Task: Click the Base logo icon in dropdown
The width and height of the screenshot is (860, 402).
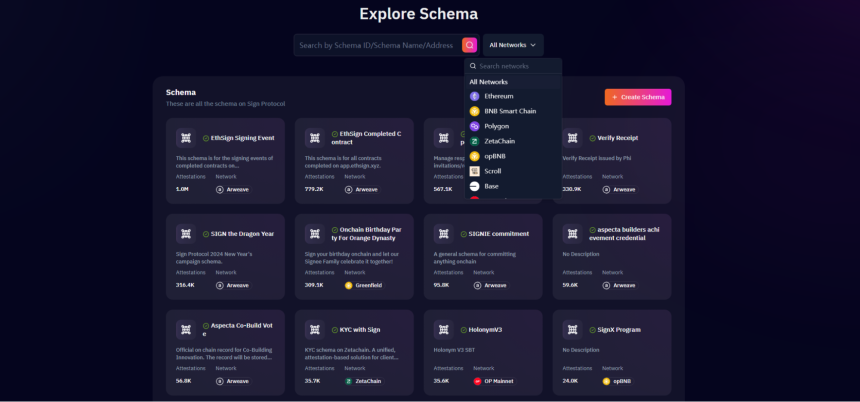Action: click(x=474, y=186)
